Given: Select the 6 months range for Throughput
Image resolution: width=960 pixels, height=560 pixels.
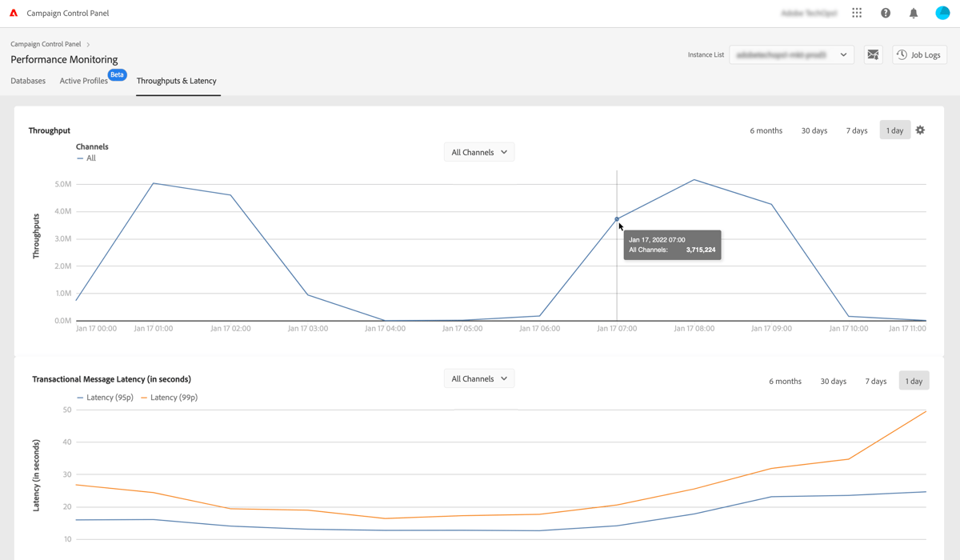Looking at the screenshot, I should pos(766,130).
